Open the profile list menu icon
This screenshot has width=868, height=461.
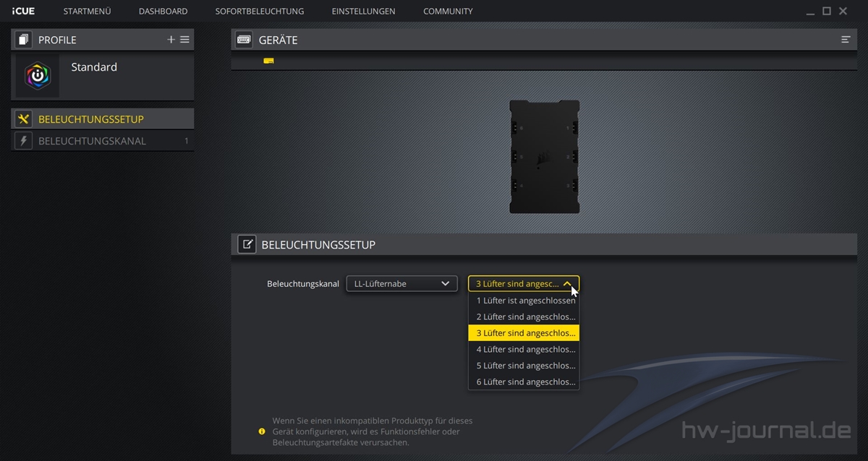tap(185, 40)
